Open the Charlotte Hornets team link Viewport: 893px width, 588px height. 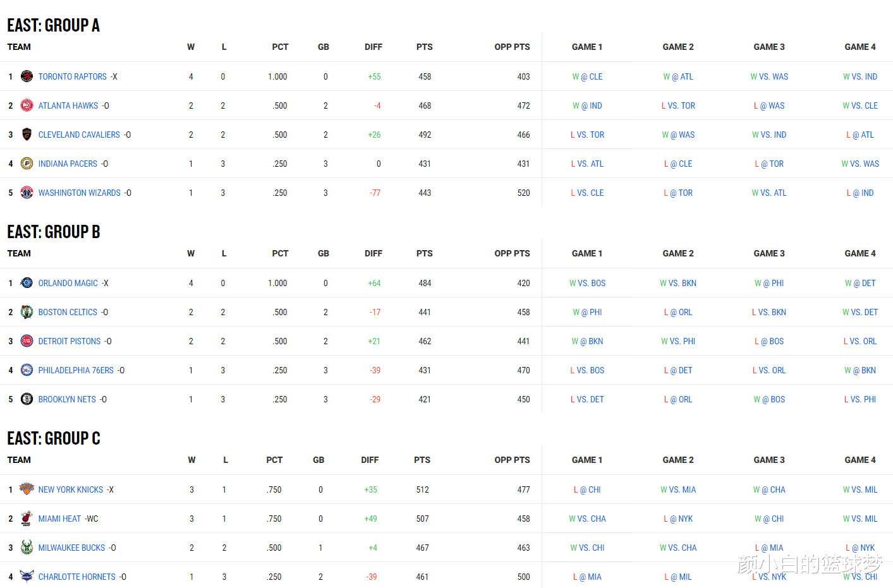77,577
